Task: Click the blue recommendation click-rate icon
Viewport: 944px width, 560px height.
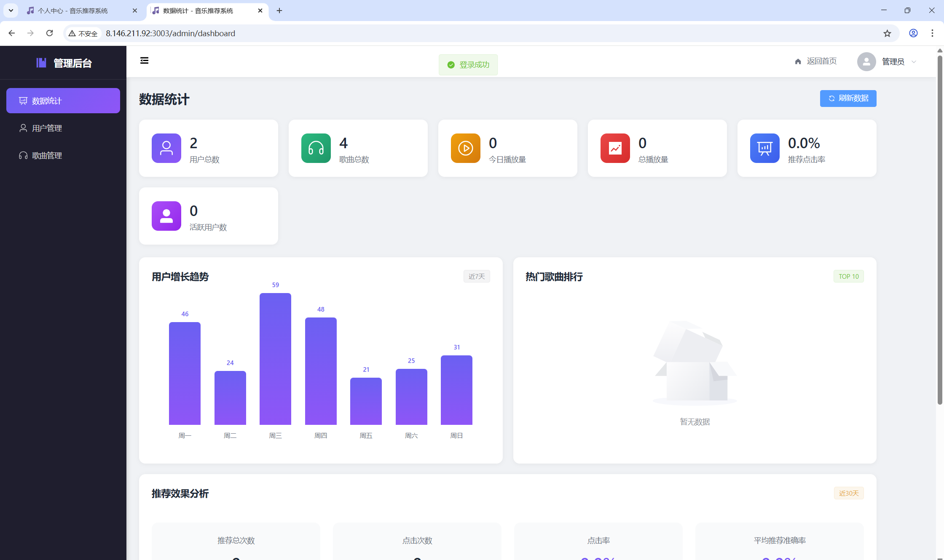Action: (765, 148)
